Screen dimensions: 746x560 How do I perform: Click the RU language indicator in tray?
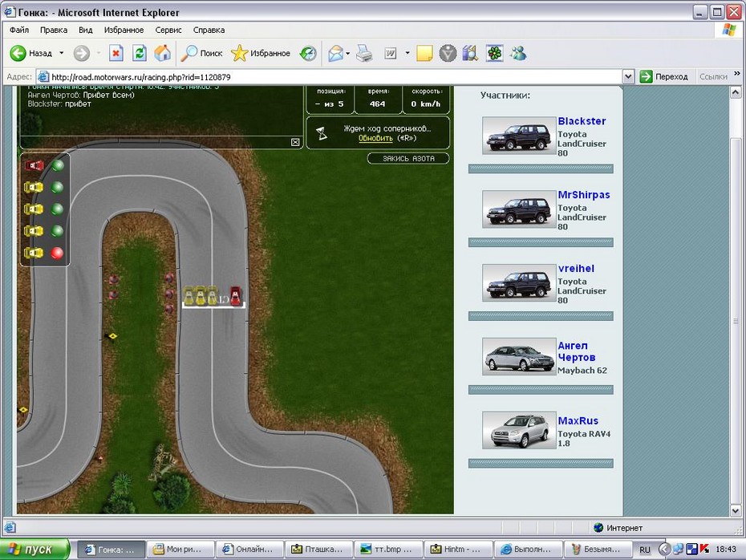tap(645, 550)
